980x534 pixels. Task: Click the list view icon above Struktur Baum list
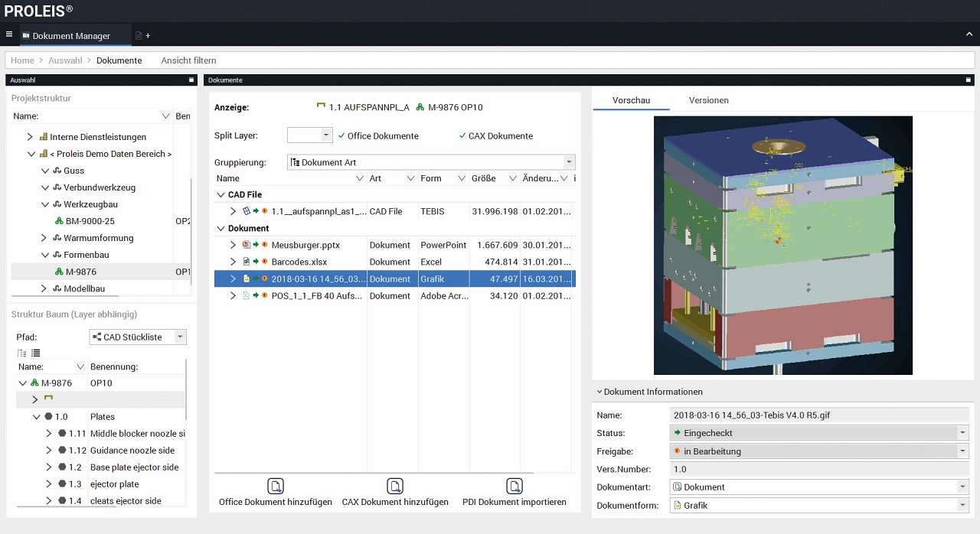click(35, 353)
